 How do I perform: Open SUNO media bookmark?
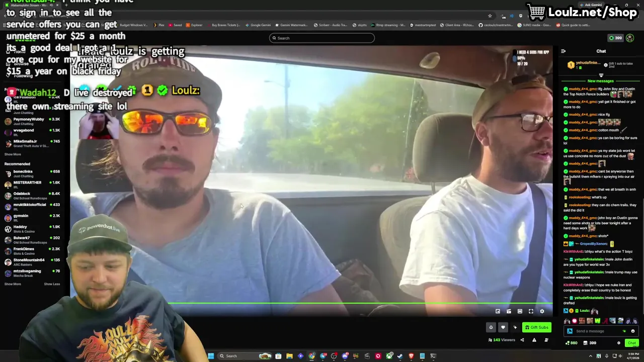tap(534, 25)
